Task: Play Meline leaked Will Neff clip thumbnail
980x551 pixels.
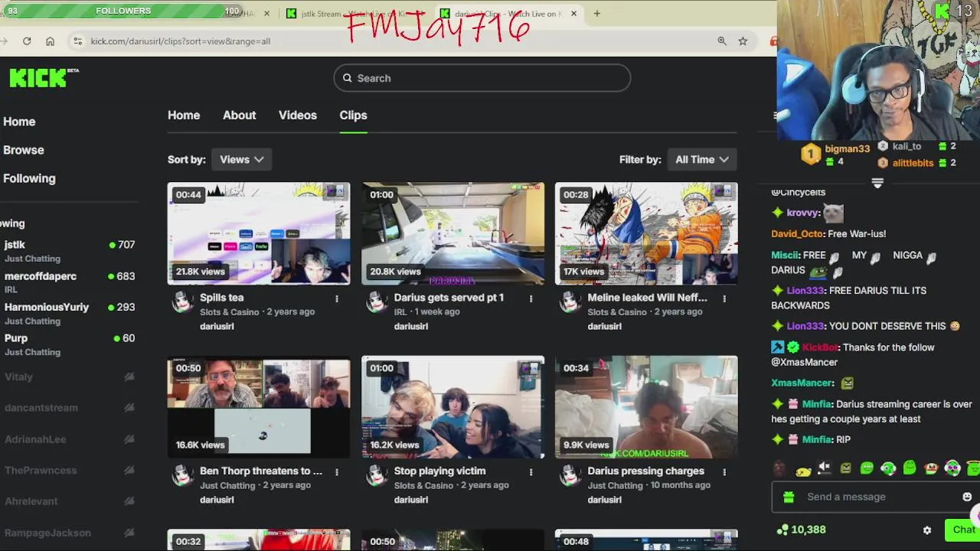Action: (x=646, y=233)
